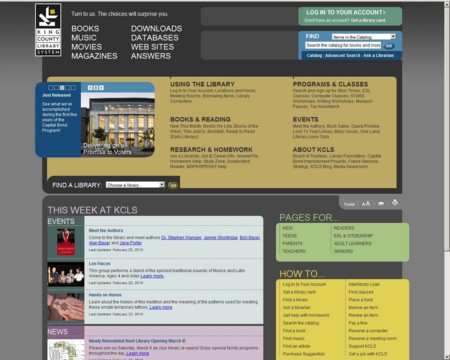The width and height of the screenshot is (450, 360).
Task: Open the MUSIC menu item
Action: click(x=84, y=38)
